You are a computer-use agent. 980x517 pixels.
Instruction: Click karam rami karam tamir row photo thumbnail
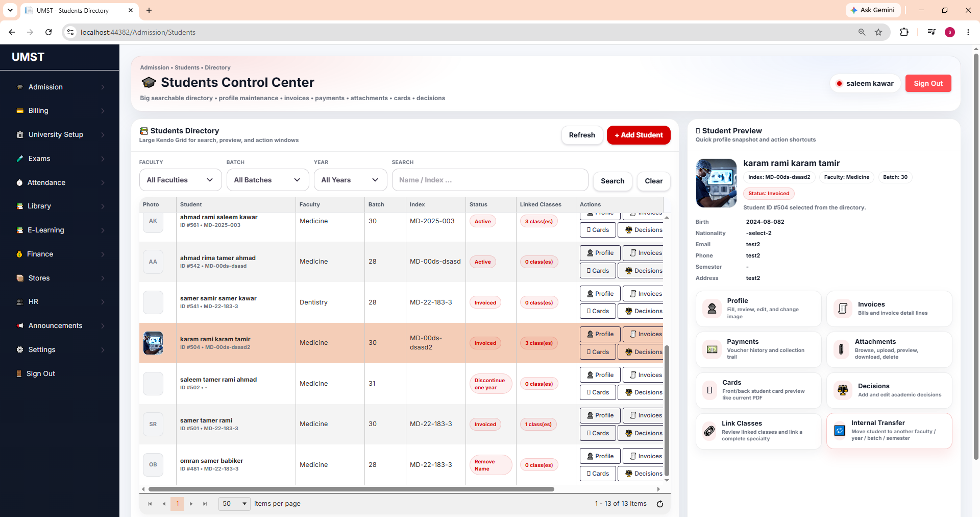[153, 343]
